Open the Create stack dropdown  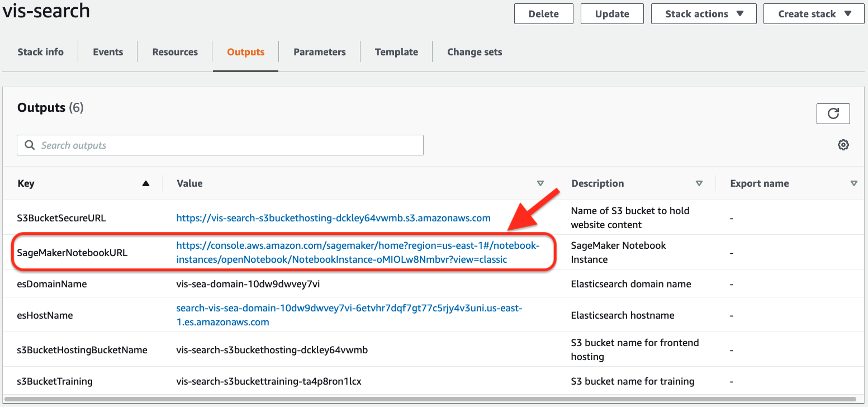click(814, 14)
